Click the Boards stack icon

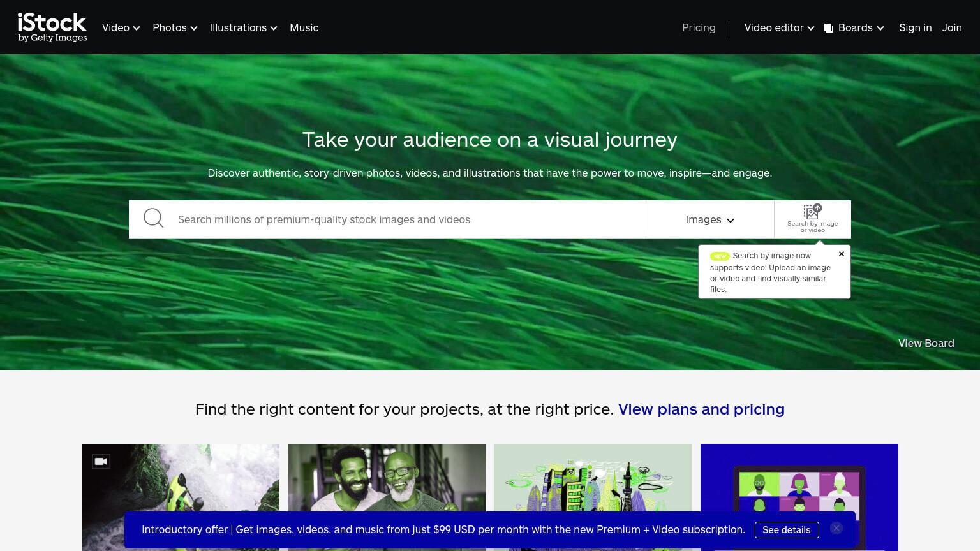(x=829, y=28)
